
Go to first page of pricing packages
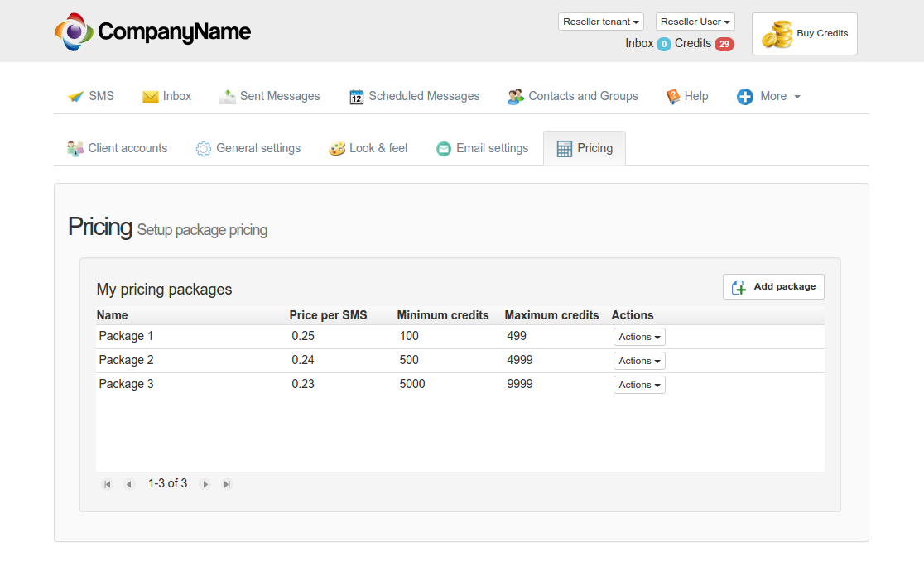(x=107, y=484)
